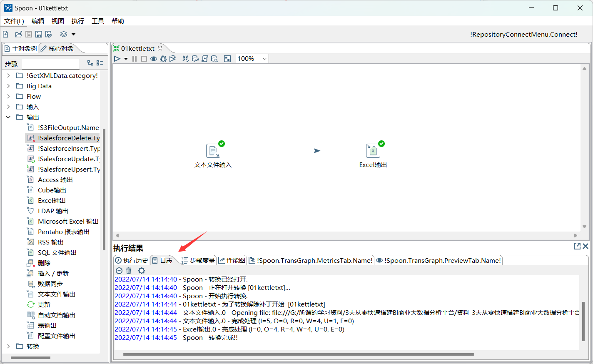Switch to the 步骤度量 tab
Viewport: 593px width, 364px height.
pos(198,260)
